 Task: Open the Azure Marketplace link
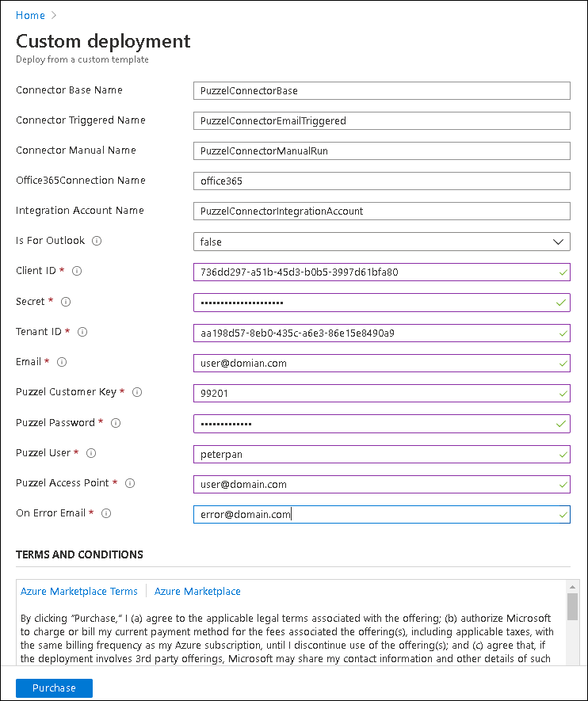(x=197, y=592)
